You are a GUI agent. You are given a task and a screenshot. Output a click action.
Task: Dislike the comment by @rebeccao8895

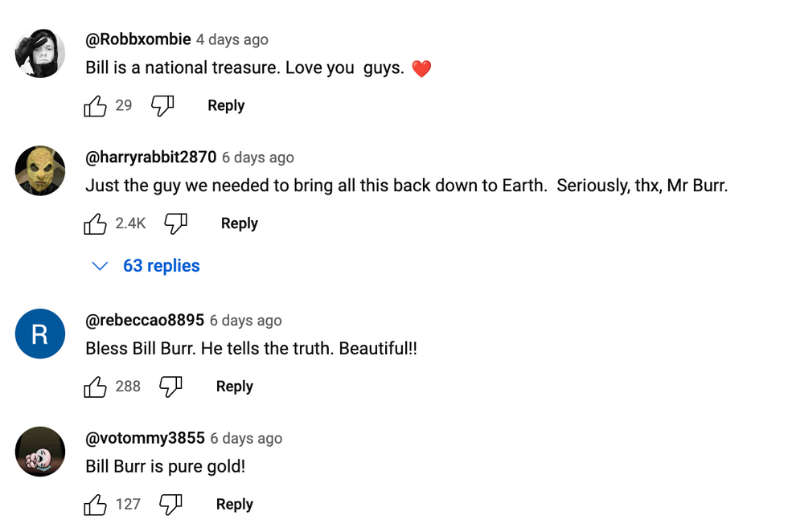pyautogui.click(x=170, y=387)
